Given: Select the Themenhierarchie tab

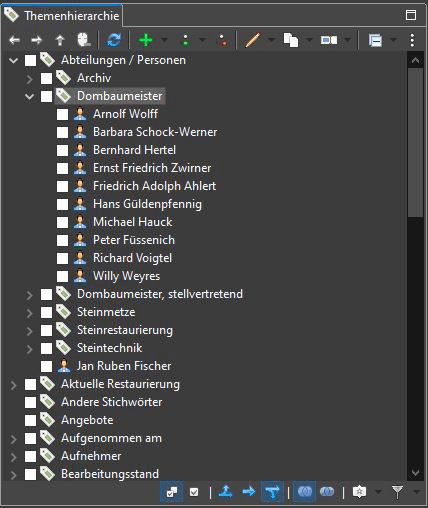Looking at the screenshot, I should pyautogui.click(x=62, y=15).
